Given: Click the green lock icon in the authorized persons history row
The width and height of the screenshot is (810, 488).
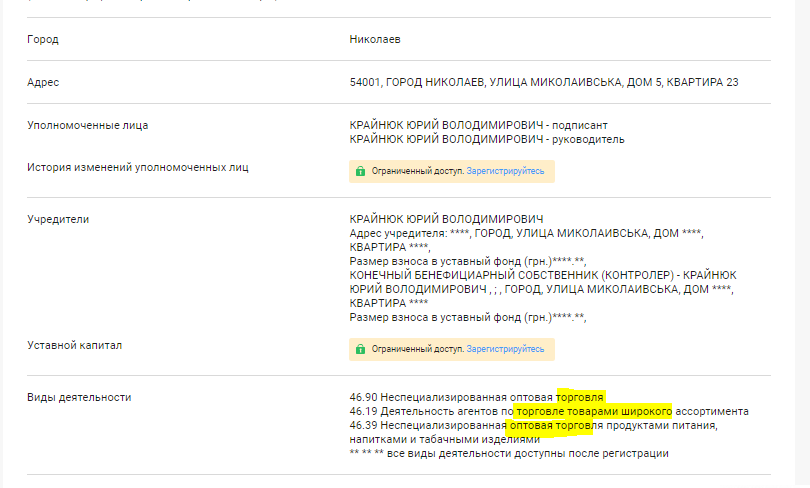Looking at the screenshot, I should [360, 171].
